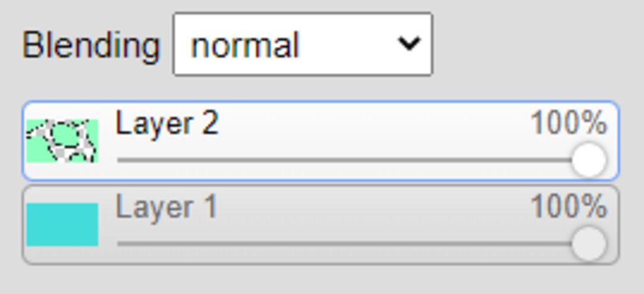Set Layer 2 opacity to middle of track

(352, 160)
